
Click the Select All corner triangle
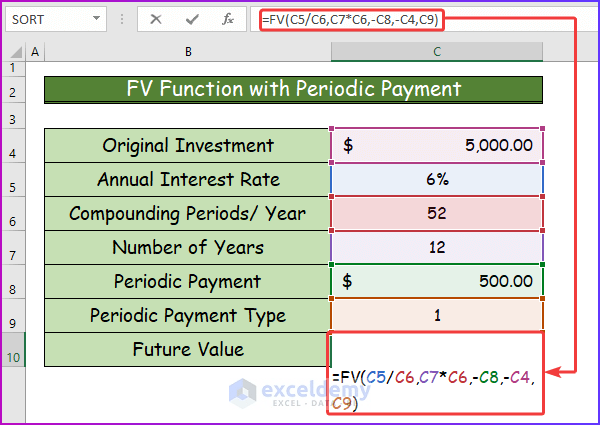[x=15, y=52]
